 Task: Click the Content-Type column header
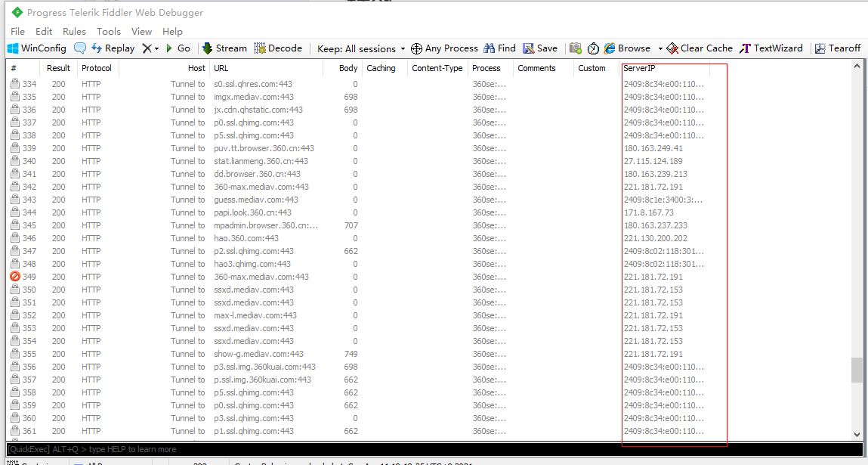[x=437, y=68]
